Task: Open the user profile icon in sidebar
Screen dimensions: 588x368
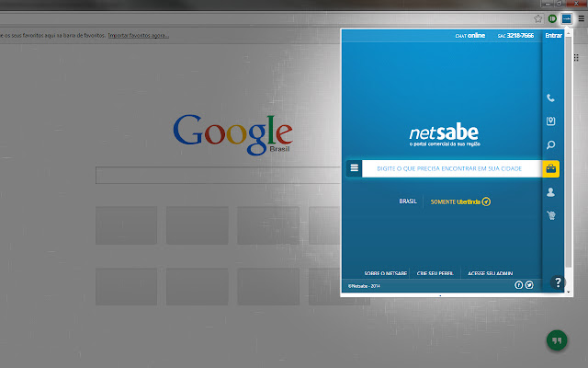Action: pos(550,192)
